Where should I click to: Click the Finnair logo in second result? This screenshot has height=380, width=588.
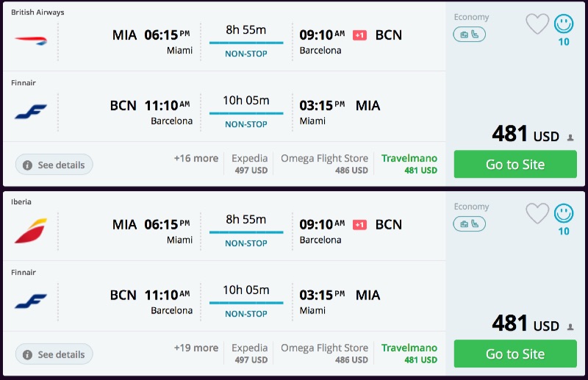point(30,301)
